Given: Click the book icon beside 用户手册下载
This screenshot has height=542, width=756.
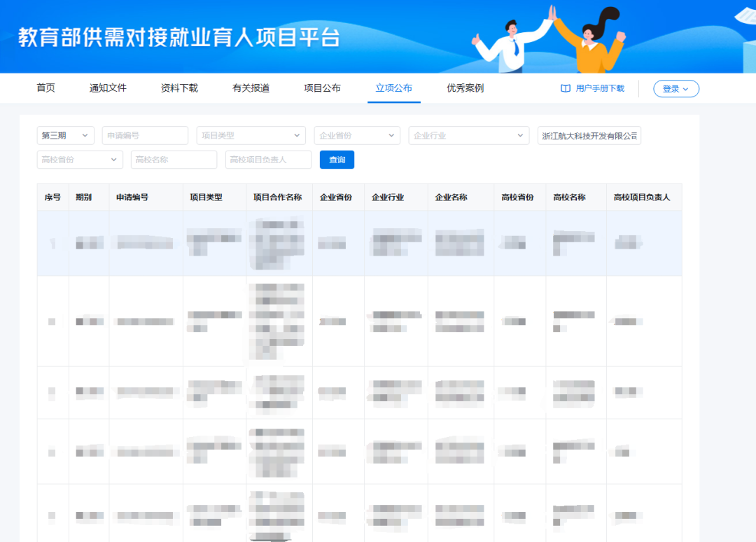Looking at the screenshot, I should point(564,88).
